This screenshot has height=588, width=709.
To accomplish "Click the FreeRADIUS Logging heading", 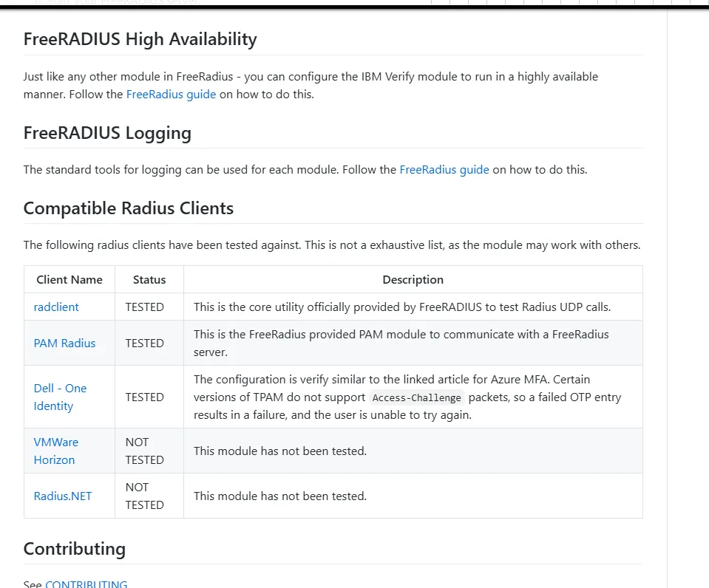I will pyautogui.click(x=108, y=133).
